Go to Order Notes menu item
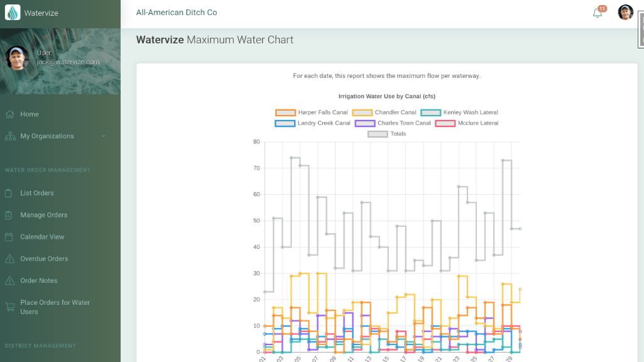Viewport: 644px width, 362px height. click(x=38, y=281)
